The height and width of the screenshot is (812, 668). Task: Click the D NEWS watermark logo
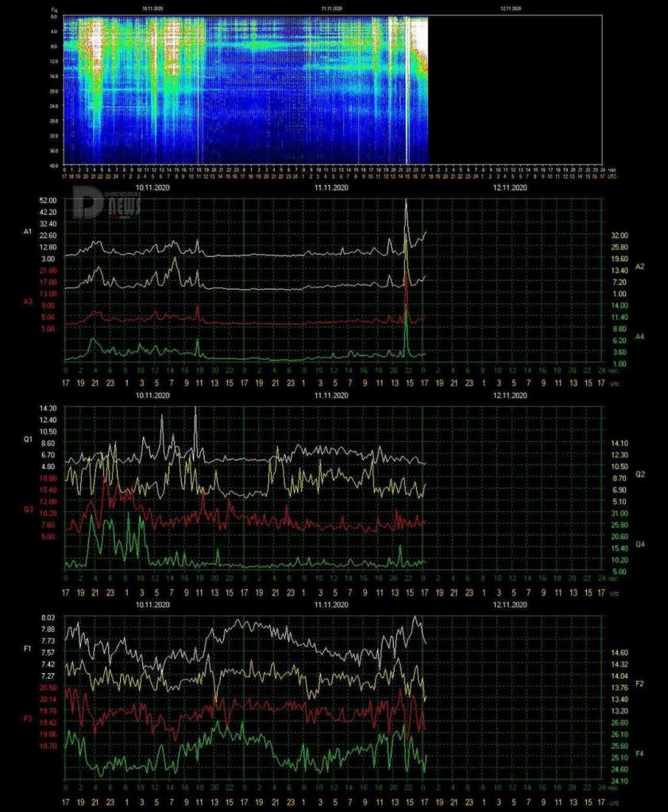click(x=106, y=203)
